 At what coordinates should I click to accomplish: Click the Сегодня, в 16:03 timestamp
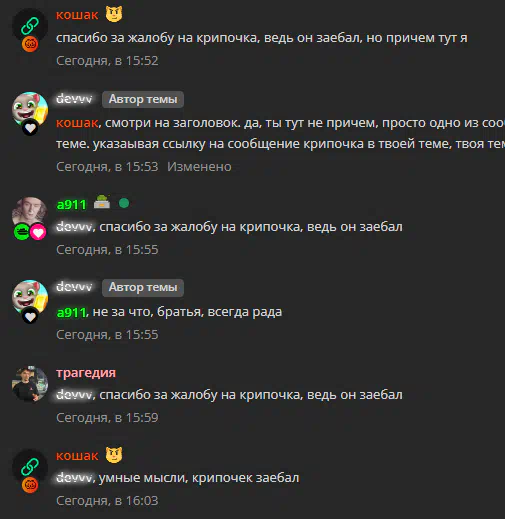coord(107,501)
